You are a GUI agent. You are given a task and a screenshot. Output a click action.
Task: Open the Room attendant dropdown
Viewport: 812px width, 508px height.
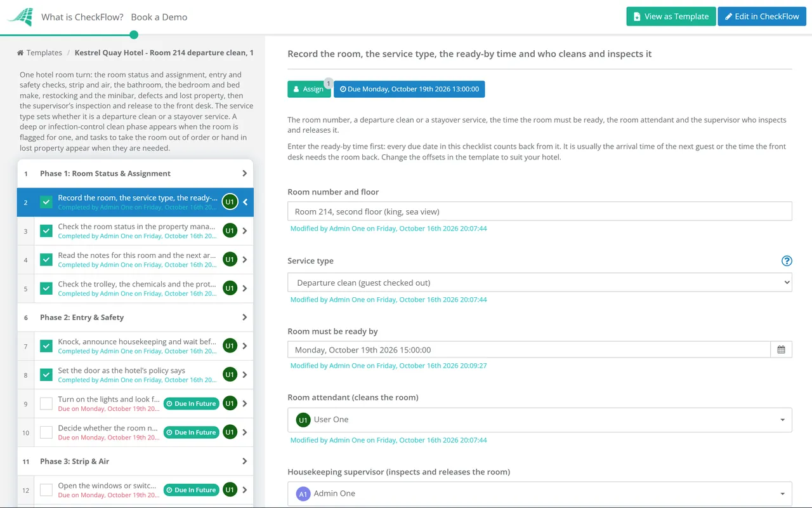coord(540,420)
